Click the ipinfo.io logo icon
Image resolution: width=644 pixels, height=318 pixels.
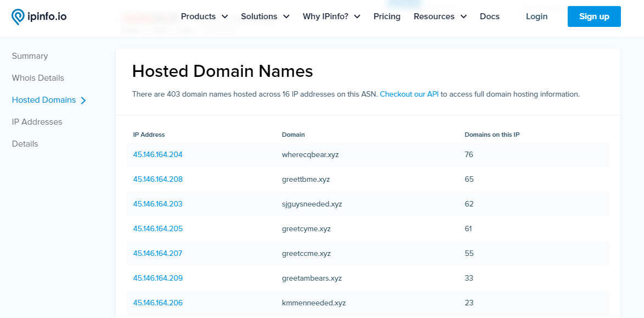tap(18, 17)
